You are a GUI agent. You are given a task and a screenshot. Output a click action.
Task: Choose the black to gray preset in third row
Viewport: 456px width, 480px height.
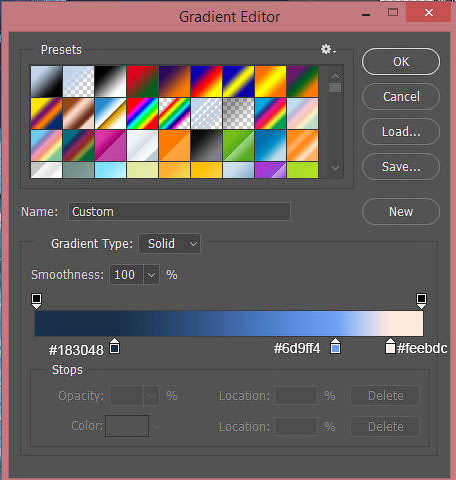click(x=206, y=145)
